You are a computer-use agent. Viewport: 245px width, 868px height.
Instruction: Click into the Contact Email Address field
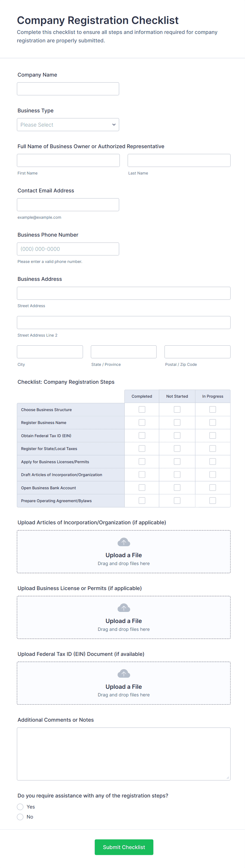click(x=68, y=205)
